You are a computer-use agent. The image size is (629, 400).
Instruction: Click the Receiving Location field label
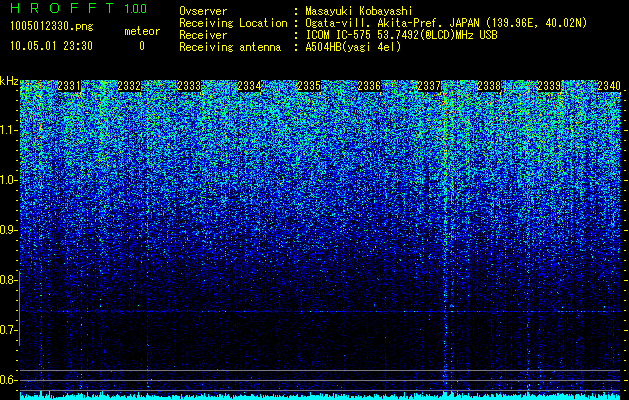[x=233, y=23]
